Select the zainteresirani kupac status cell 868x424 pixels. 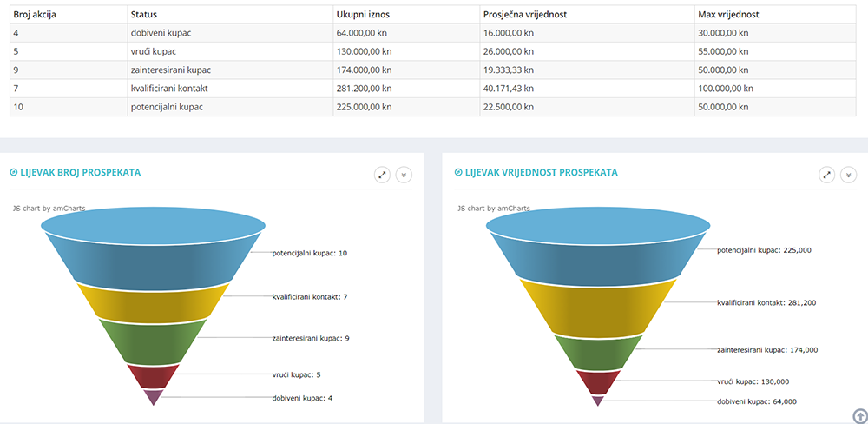point(230,70)
